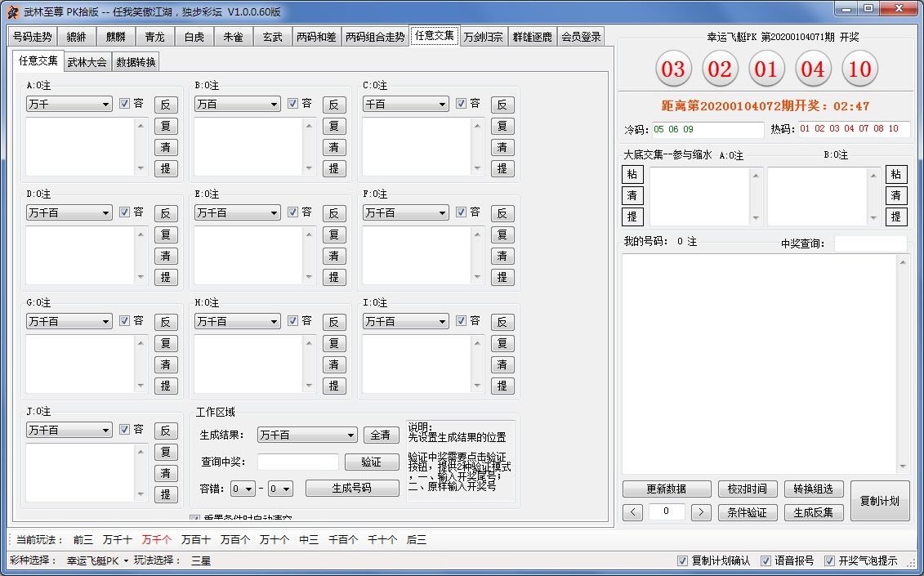924x576 pixels.
Task: Switch to the 青龙 tab
Action: (x=154, y=37)
